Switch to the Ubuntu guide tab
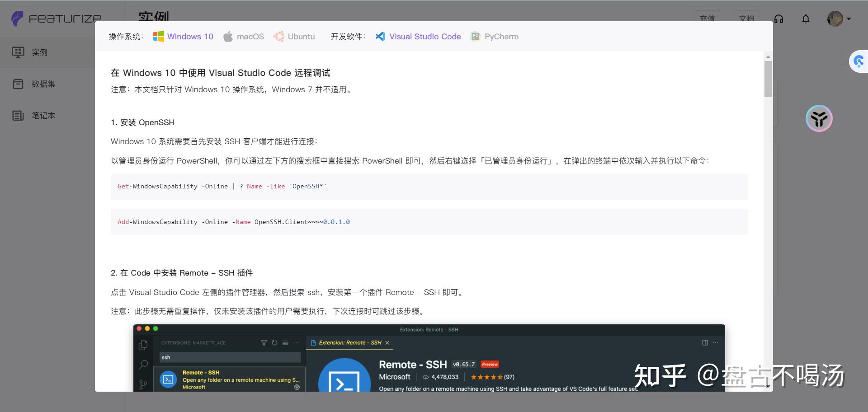 coord(301,36)
